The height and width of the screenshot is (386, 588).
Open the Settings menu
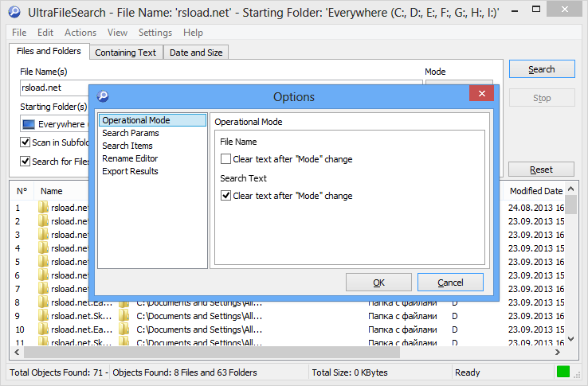155,33
